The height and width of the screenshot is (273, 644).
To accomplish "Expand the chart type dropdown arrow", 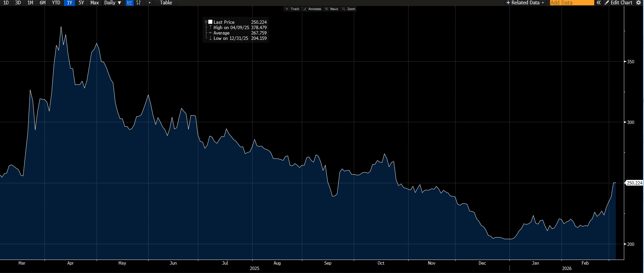I will tap(150, 3).
